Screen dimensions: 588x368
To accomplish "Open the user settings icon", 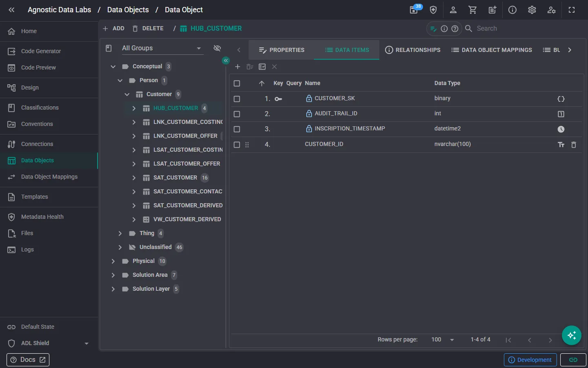I will coord(552,10).
